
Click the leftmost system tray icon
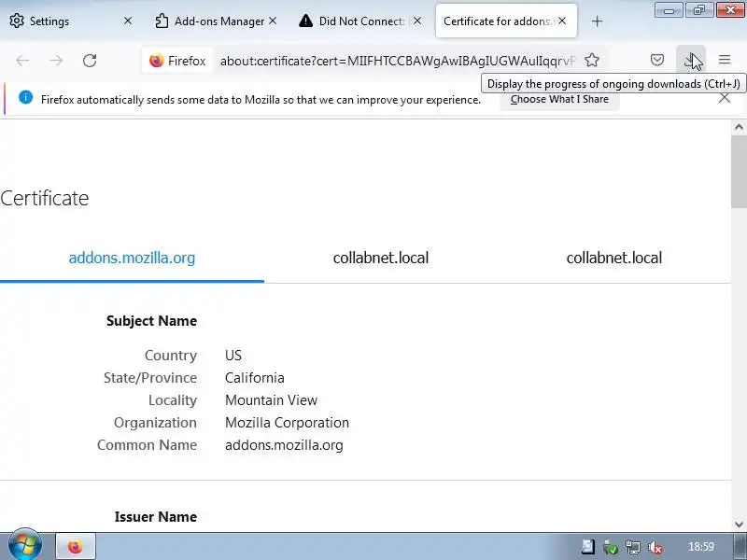pos(588,547)
